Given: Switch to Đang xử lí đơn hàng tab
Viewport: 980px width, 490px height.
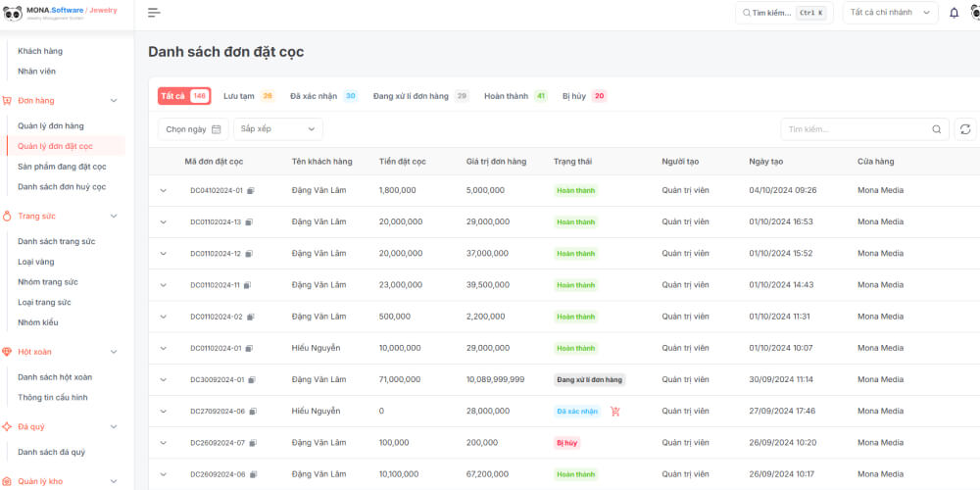Looking at the screenshot, I should click(x=421, y=96).
